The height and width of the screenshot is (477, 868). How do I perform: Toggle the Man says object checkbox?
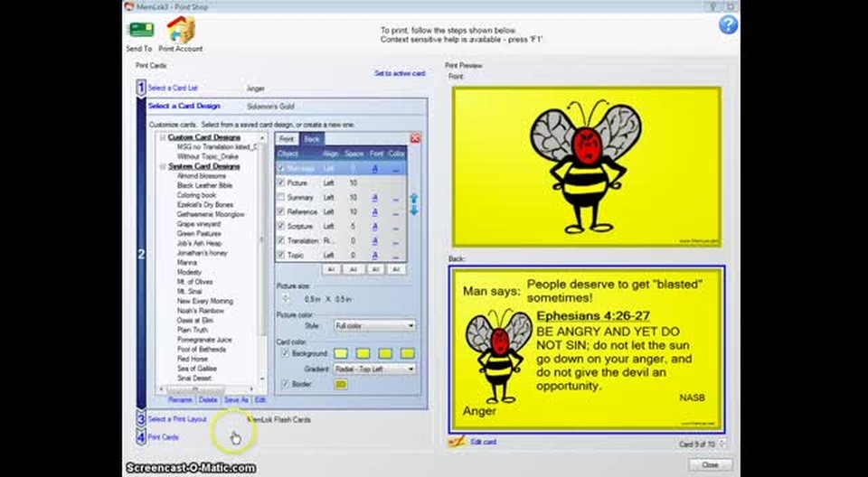coord(281,168)
